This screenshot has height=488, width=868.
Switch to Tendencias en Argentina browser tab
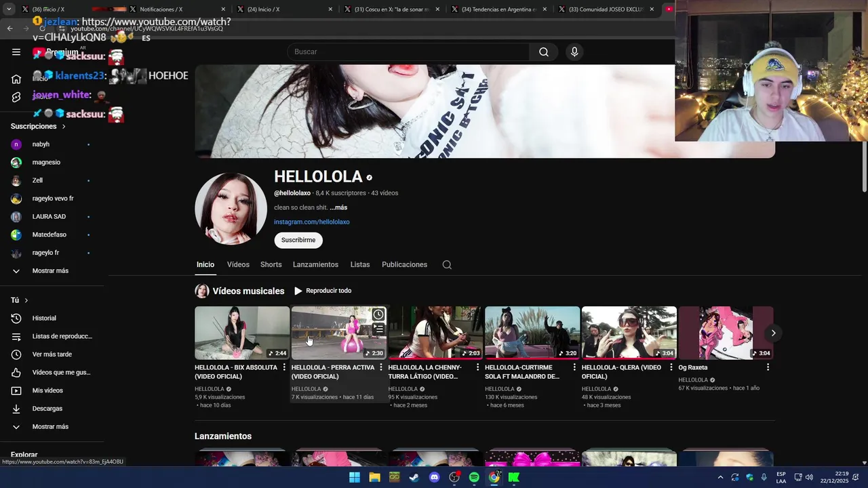[x=500, y=9]
